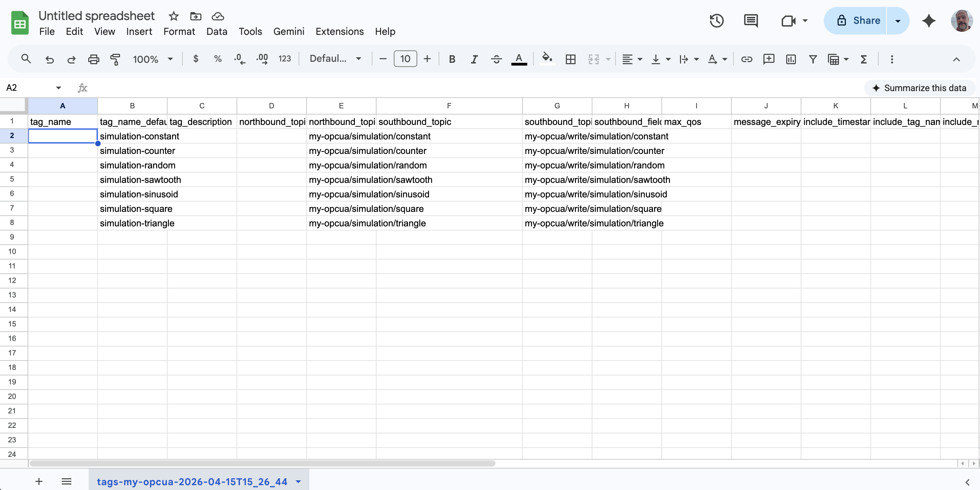Apply strikethrough formatting
Viewport: 980px width, 490px height.
(496, 59)
